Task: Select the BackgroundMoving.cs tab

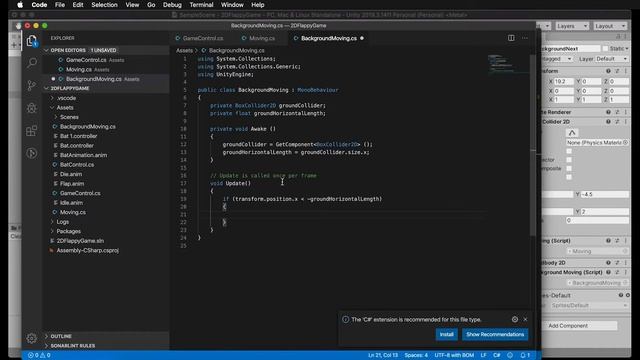Action: tap(329, 38)
